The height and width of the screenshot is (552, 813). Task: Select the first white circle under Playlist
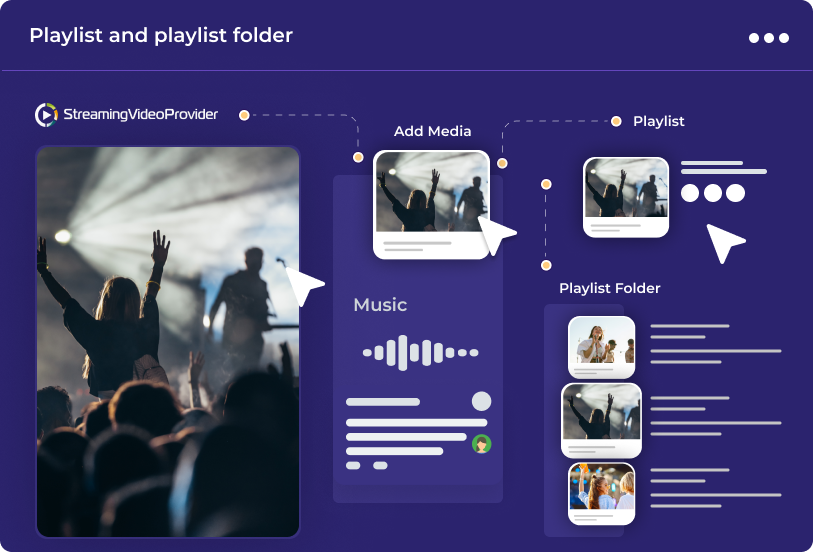(690, 193)
